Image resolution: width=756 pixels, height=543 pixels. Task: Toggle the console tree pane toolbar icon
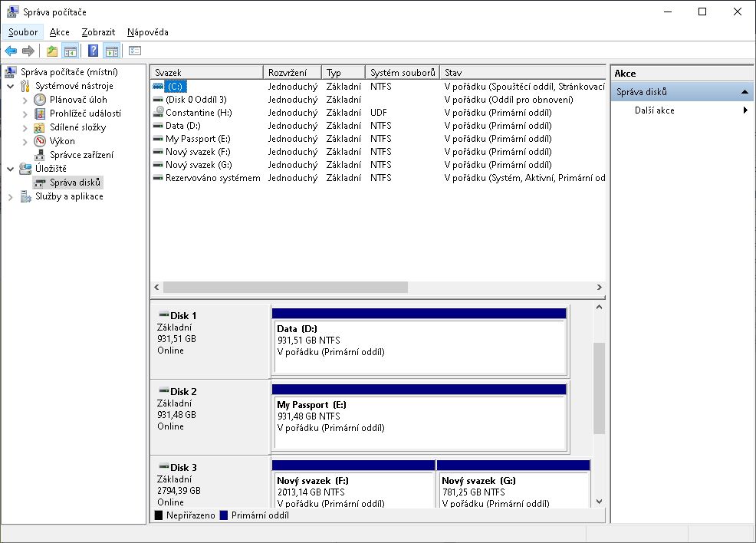(x=71, y=51)
